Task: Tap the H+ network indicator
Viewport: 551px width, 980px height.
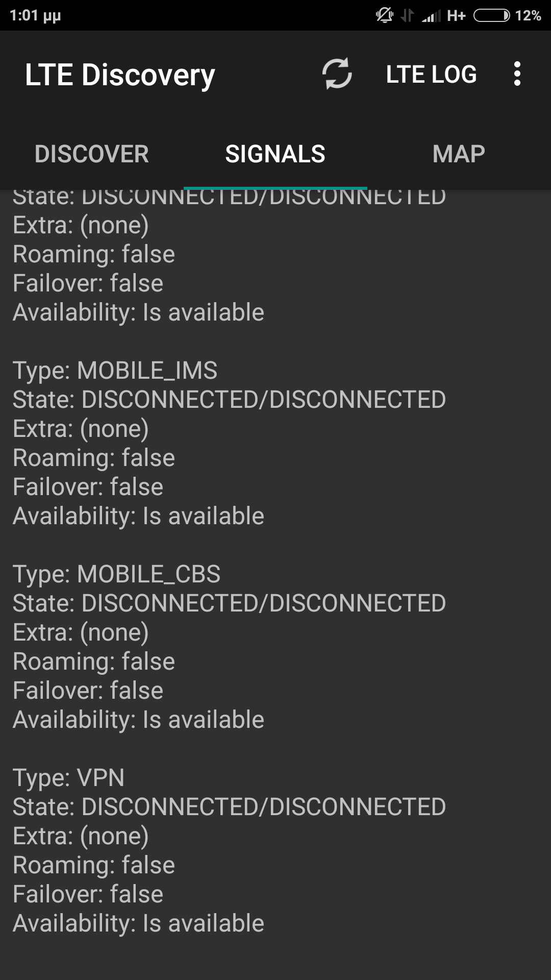Action: coord(456,16)
